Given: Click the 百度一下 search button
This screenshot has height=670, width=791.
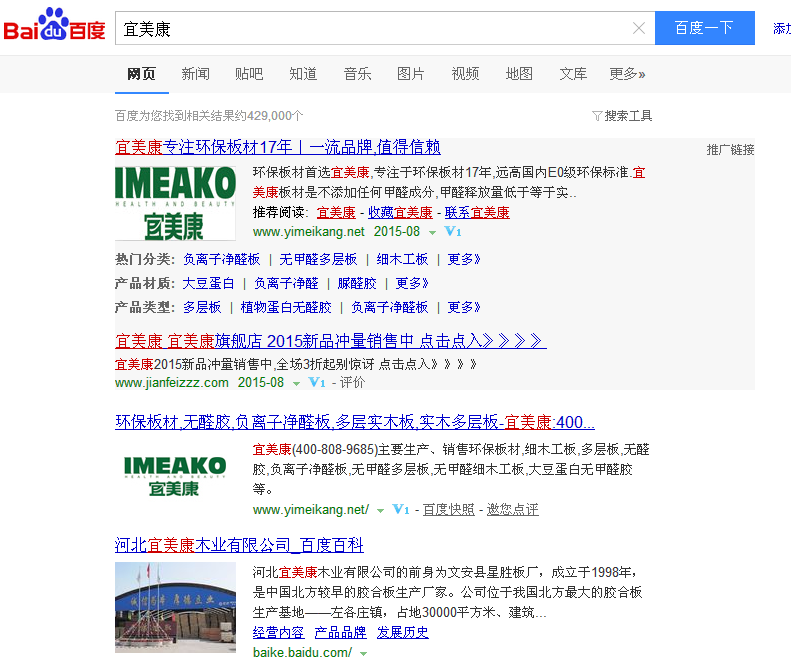Looking at the screenshot, I should 704,28.
